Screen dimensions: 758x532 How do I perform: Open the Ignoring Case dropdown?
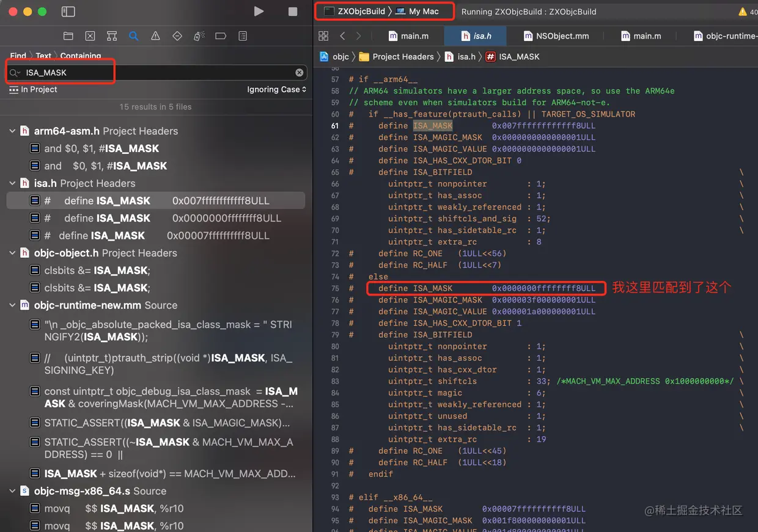(276, 89)
